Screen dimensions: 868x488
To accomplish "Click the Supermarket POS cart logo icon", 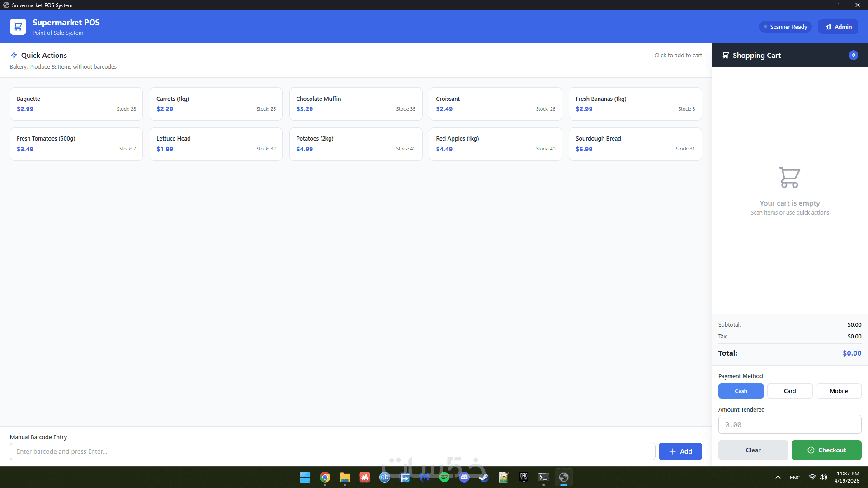I will [18, 27].
